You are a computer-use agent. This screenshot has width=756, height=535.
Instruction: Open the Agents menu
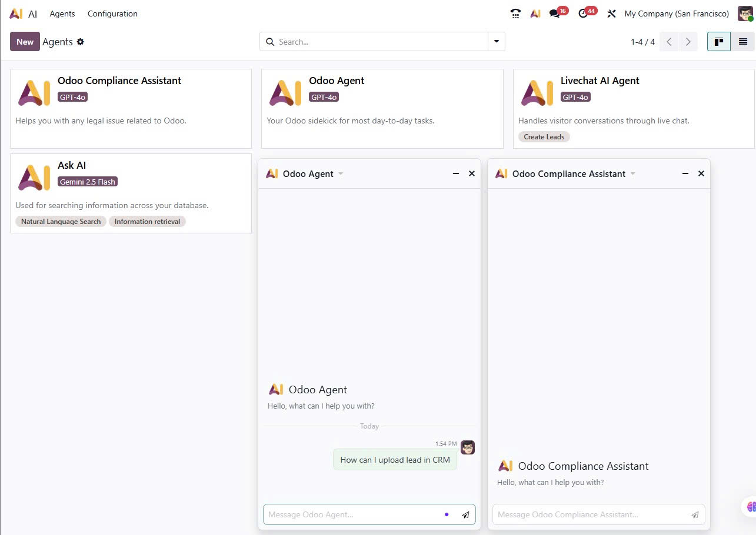point(62,14)
